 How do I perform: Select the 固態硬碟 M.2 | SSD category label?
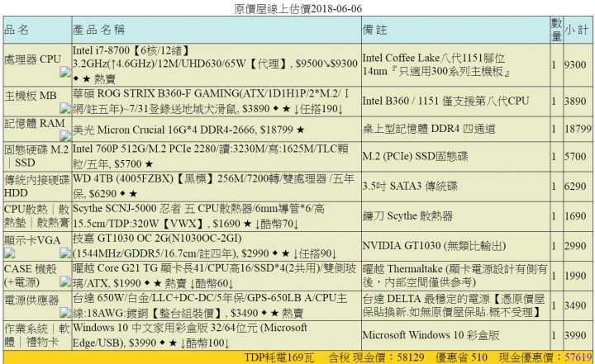click(36, 156)
